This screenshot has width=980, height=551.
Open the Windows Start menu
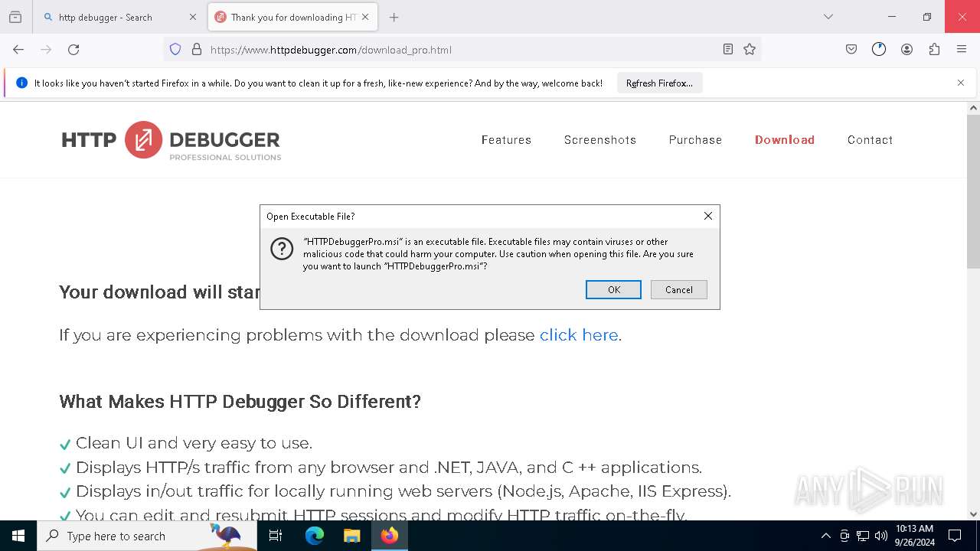pyautogui.click(x=18, y=536)
